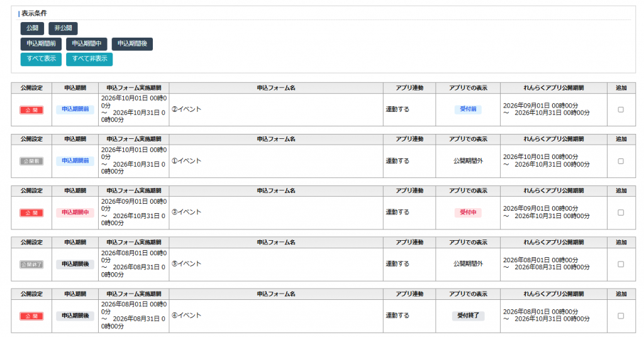Viewport: 644px width, 337px height.
Task: Click the red 公開 badge for ②イベント
Action: point(31,110)
